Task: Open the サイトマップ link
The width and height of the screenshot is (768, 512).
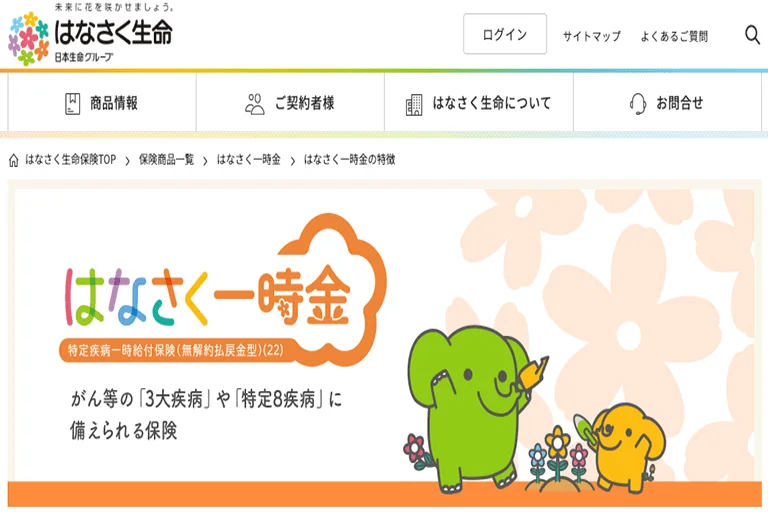Action: [x=592, y=36]
